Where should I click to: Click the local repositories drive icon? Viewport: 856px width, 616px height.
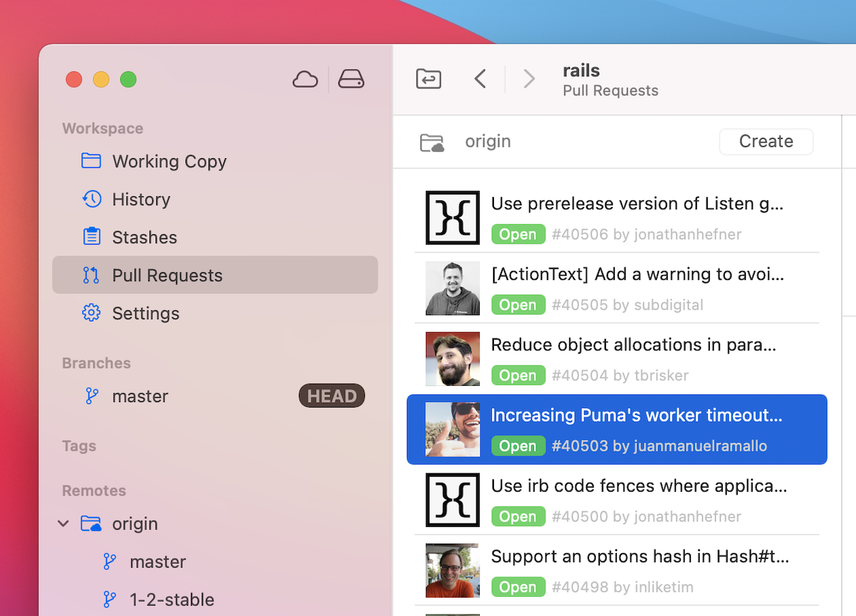(351, 79)
